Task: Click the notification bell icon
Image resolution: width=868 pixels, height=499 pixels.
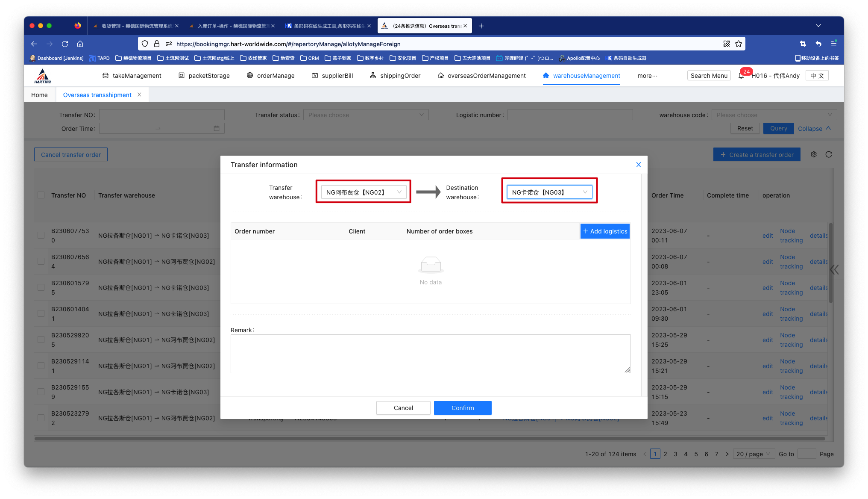Action: (x=741, y=76)
